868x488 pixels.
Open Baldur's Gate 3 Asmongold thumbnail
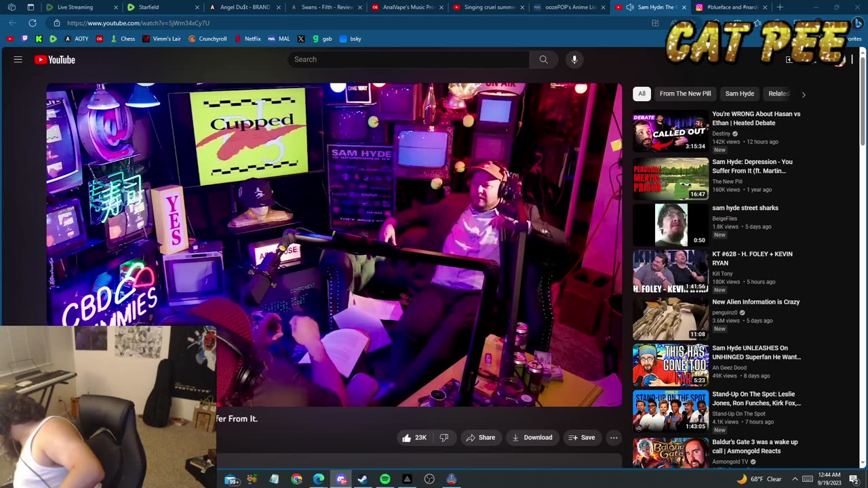671,453
